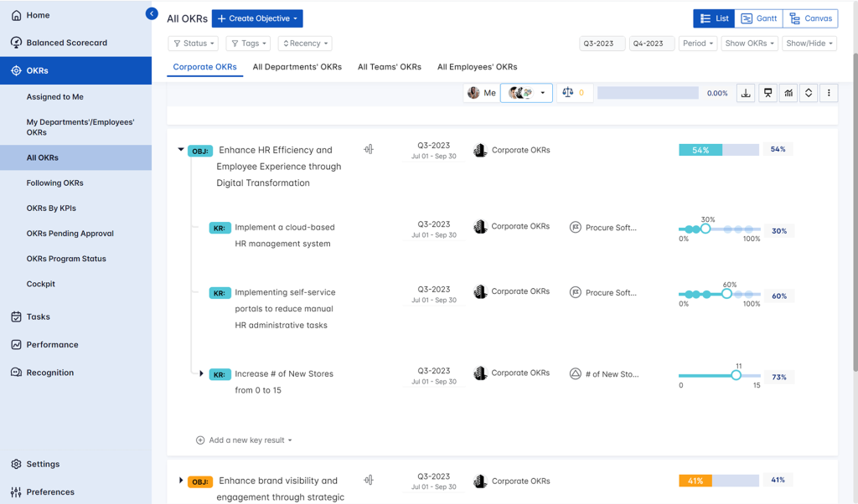Screen dimensions: 858x504
Task: Click the expand/collapse all rows icon
Action: (x=809, y=93)
